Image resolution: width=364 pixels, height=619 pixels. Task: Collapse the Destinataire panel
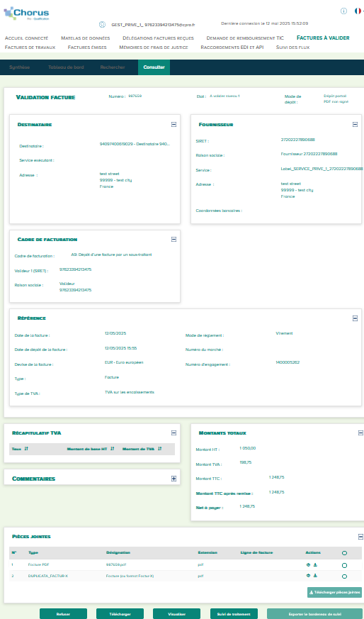174,124
